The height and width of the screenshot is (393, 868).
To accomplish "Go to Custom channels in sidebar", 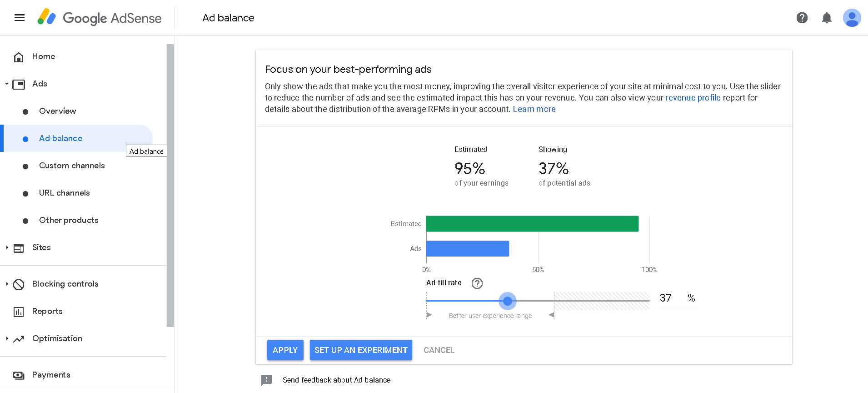I will (x=72, y=166).
